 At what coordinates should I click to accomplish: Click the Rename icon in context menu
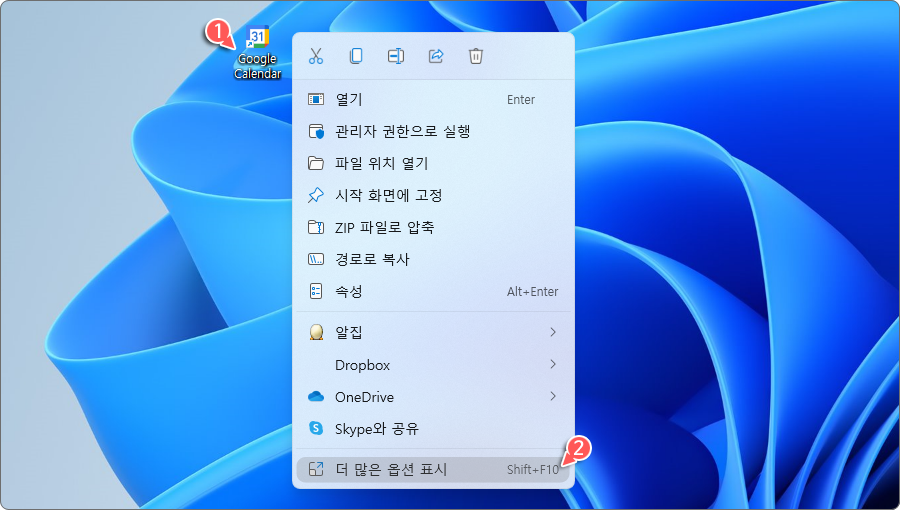(x=396, y=56)
